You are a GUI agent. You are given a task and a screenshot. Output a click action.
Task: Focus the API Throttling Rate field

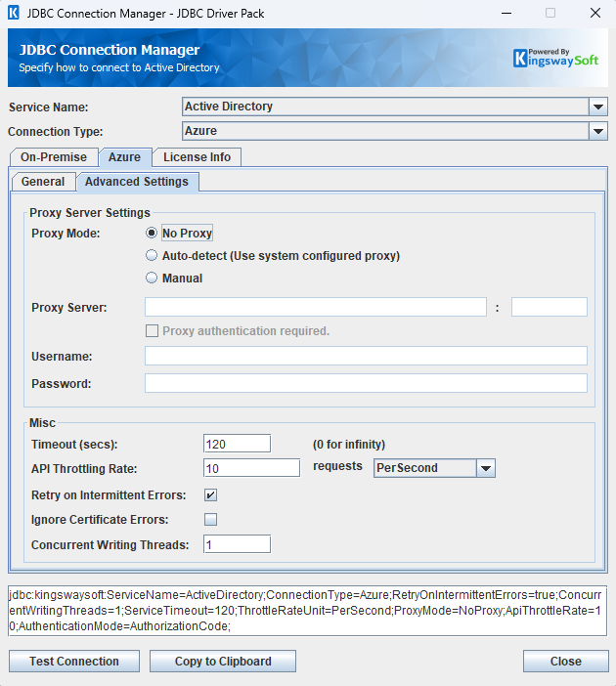(x=251, y=468)
